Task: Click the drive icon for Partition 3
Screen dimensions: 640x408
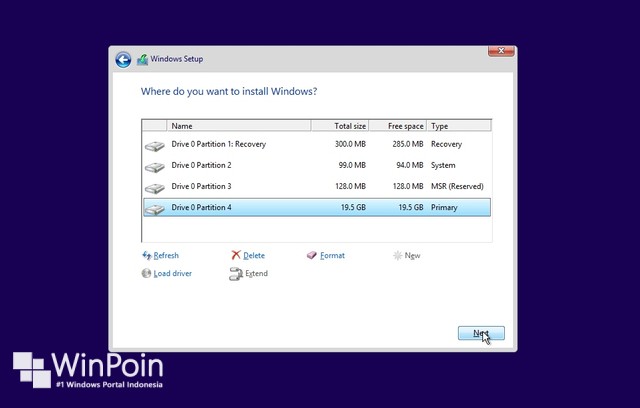Action: click(x=155, y=188)
